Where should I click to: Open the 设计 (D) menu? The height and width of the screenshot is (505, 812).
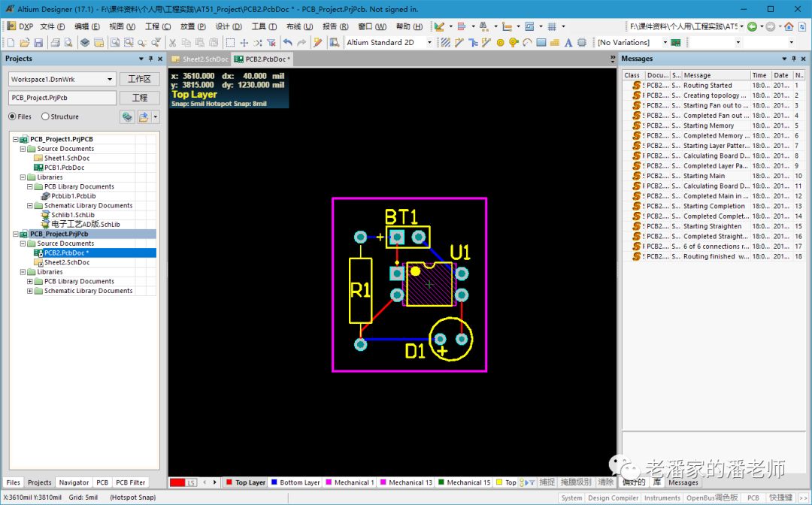click(x=227, y=26)
